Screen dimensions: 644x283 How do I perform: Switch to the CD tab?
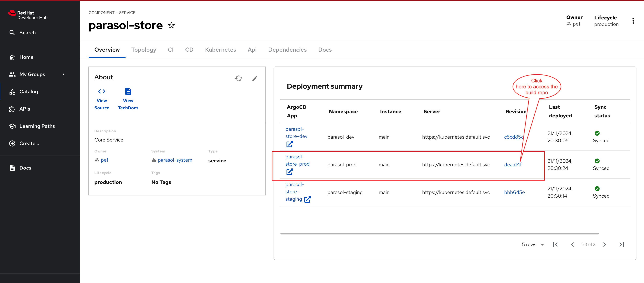(189, 50)
